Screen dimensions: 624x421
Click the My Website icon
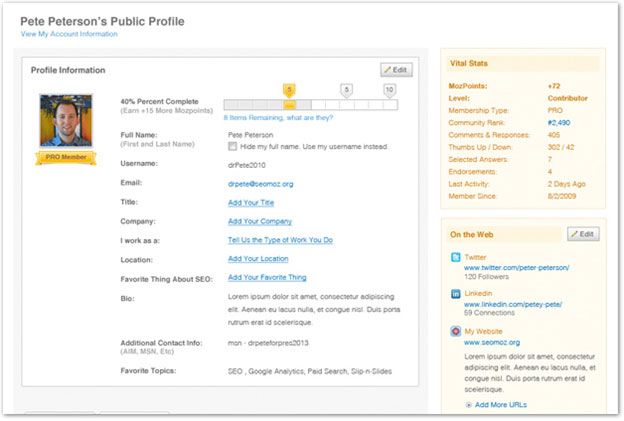pyautogui.click(x=455, y=331)
